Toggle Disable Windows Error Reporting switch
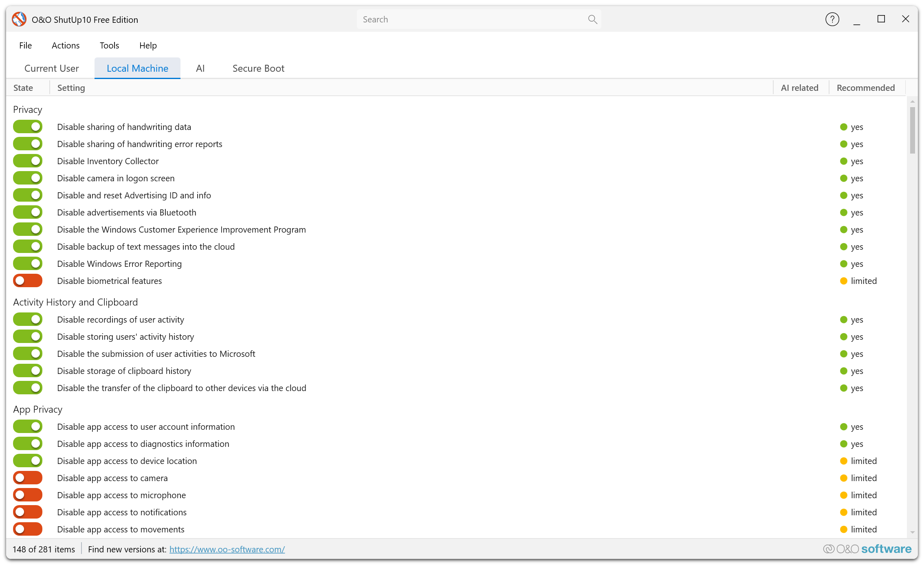924x565 pixels. pos(28,264)
